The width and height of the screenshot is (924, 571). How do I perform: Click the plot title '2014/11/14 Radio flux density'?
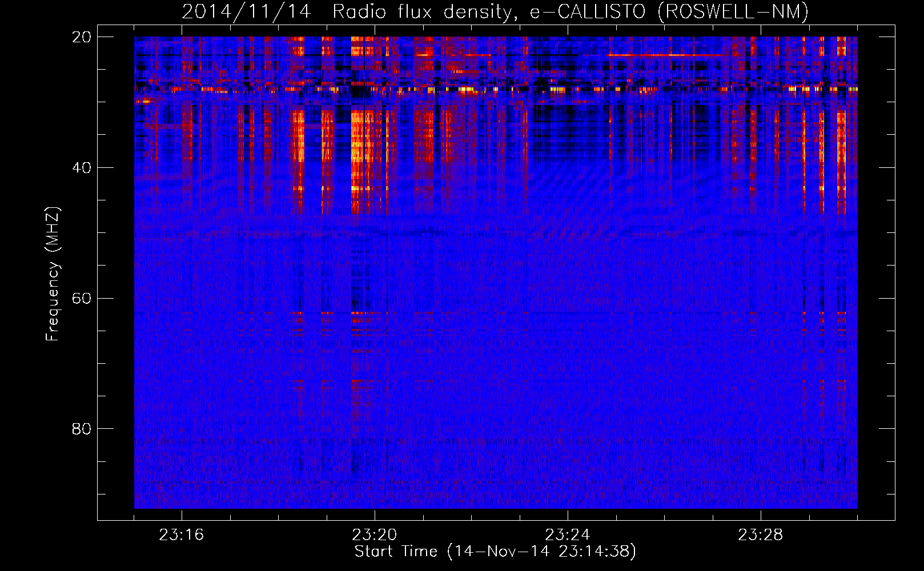coord(495,11)
